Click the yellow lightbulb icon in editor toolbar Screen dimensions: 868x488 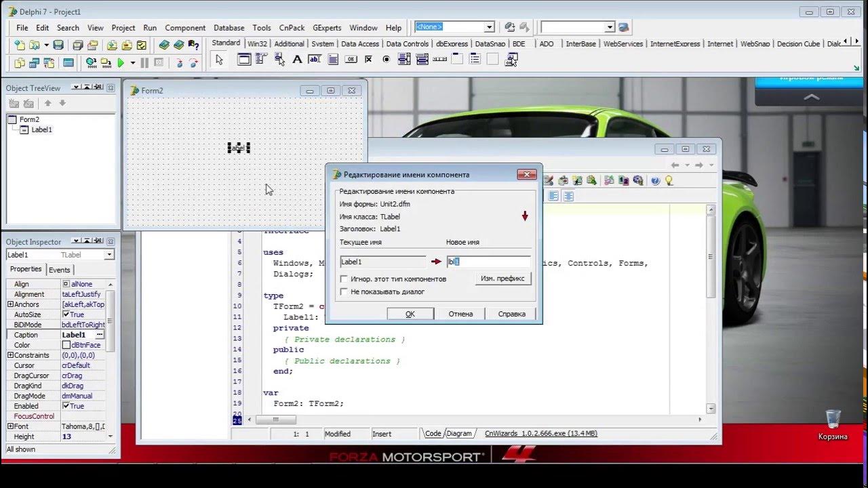[669, 180]
